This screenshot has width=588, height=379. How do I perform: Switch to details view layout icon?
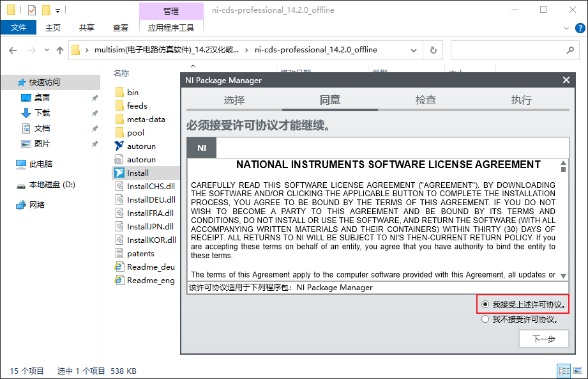pyautogui.click(x=564, y=371)
